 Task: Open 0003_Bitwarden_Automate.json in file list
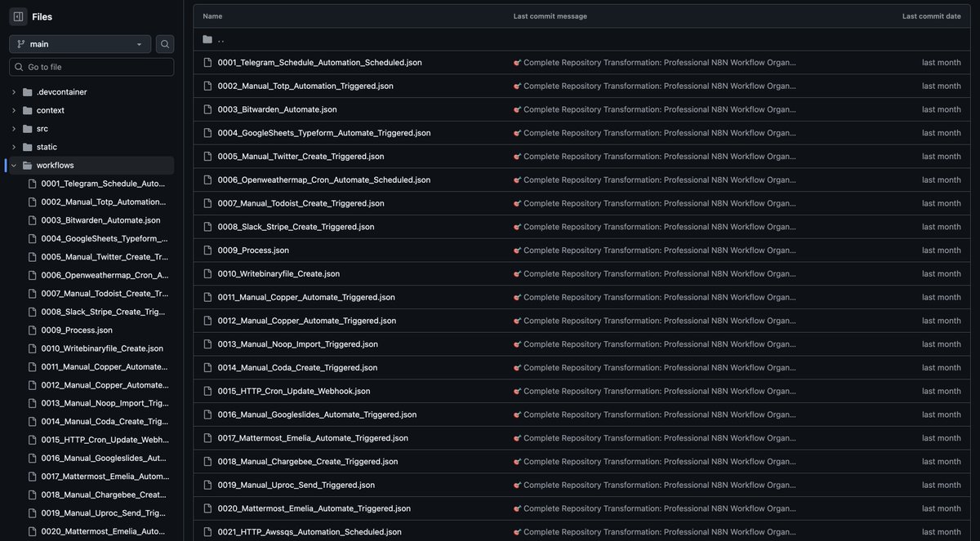[277, 109]
